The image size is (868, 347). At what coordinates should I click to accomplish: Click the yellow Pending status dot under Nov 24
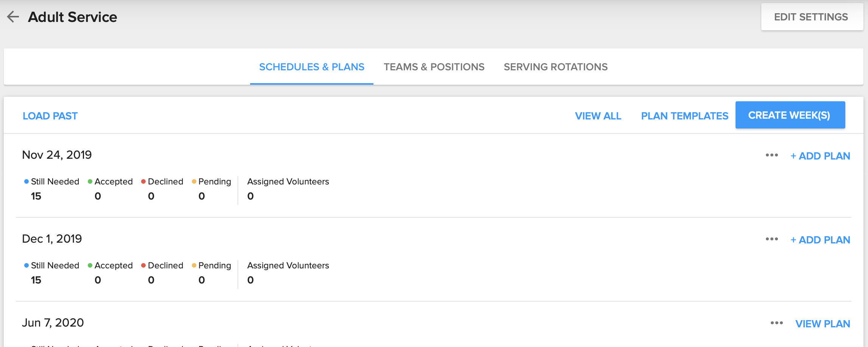pos(194,181)
